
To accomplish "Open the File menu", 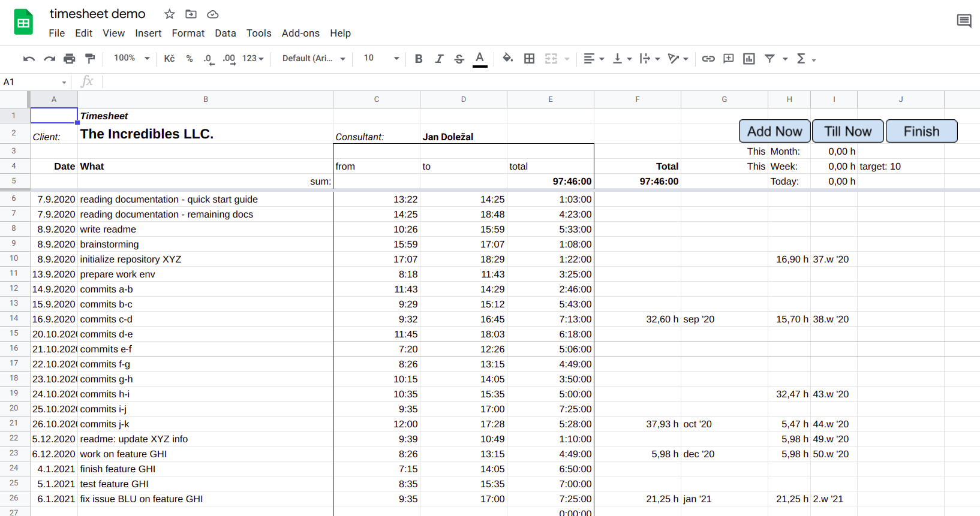I will (57, 33).
